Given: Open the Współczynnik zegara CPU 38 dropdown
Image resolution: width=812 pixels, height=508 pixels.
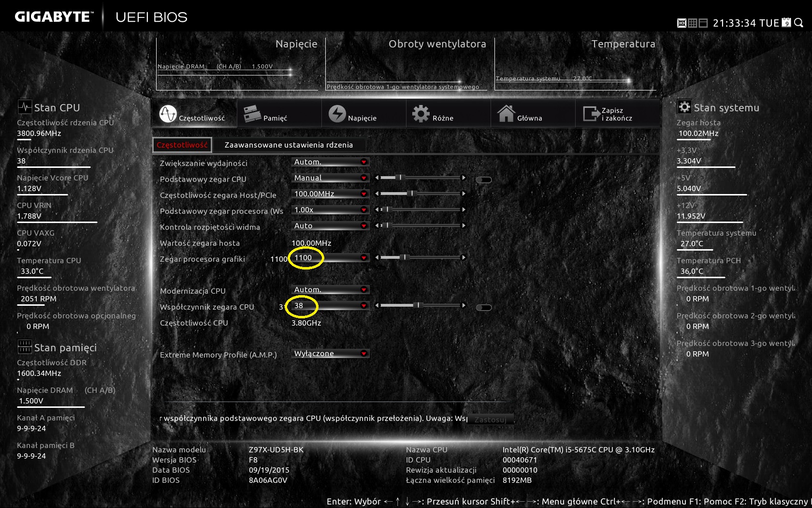Looking at the screenshot, I should (x=331, y=306).
